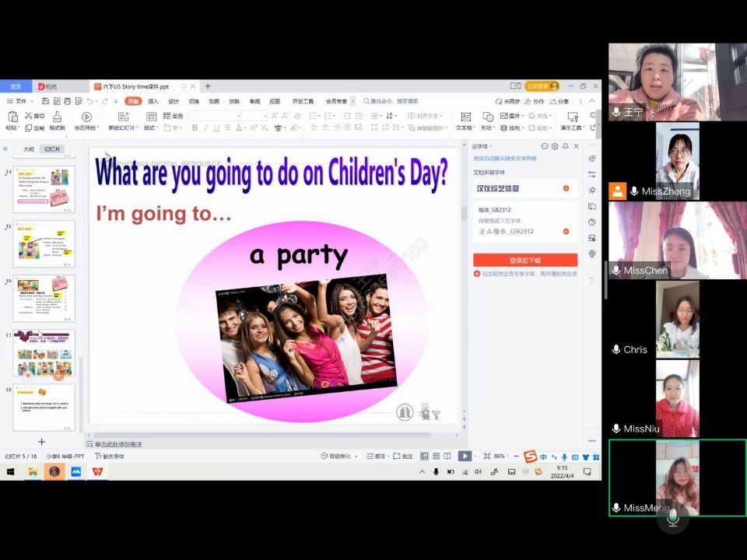Viewport: 747px width, 560px height.
Task: Open WPS Office from the taskbar
Action: tap(98, 471)
